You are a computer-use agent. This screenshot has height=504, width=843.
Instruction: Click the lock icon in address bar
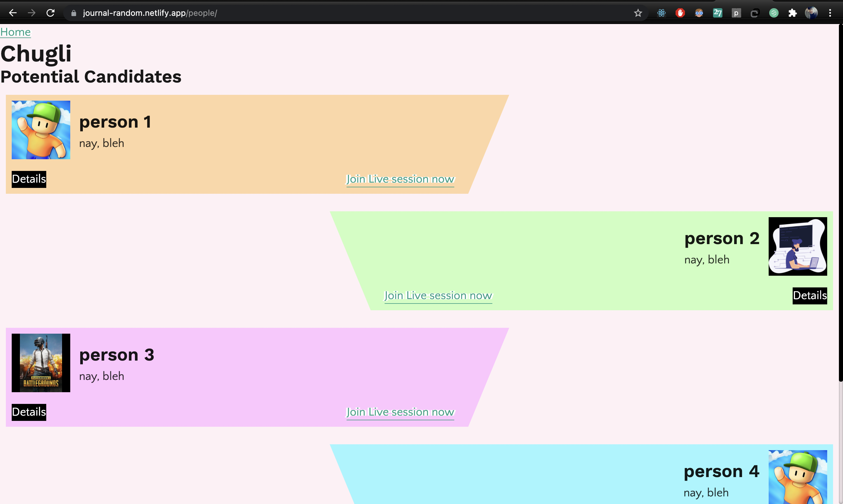point(74,13)
